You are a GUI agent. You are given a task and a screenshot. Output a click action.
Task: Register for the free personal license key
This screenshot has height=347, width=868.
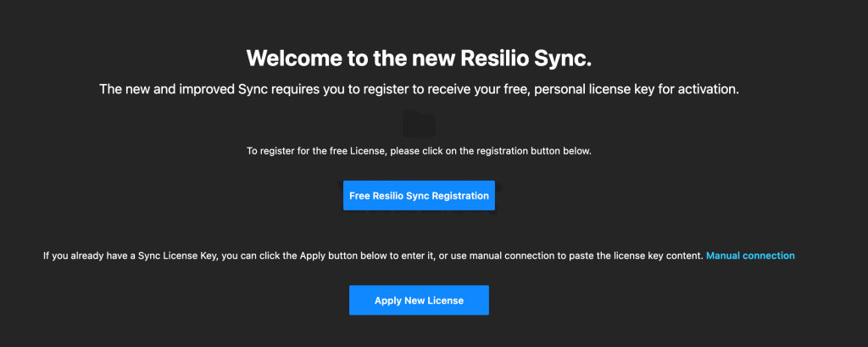pyautogui.click(x=419, y=195)
